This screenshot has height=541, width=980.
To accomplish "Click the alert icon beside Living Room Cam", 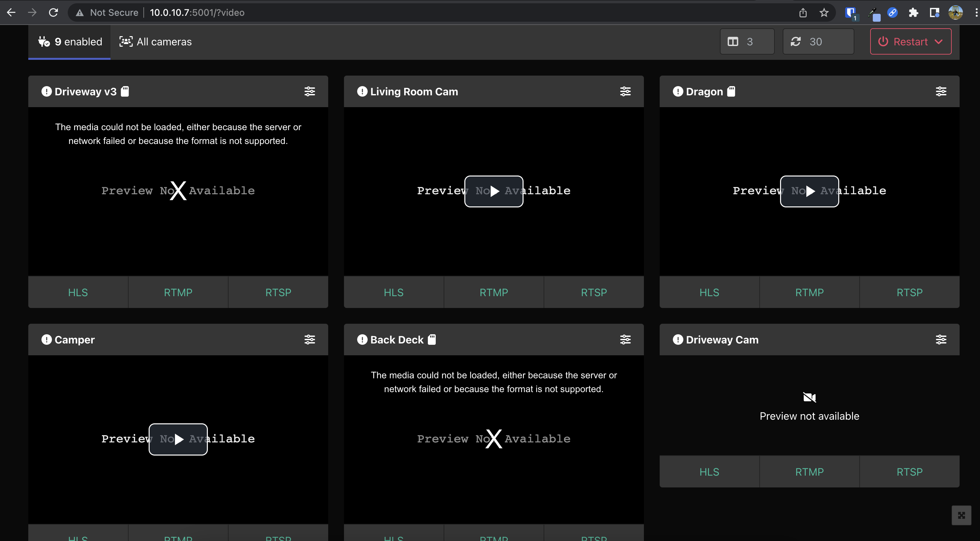I will (362, 91).
